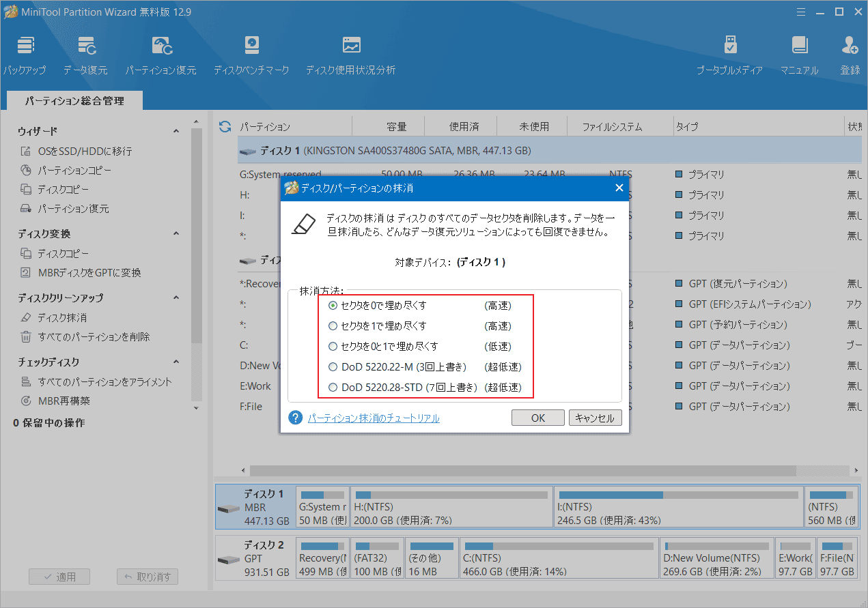Screen dimensions: 868x608
Task: Select DoD 5220.22-M (3回上書き) option
Action: pos(333,367)
